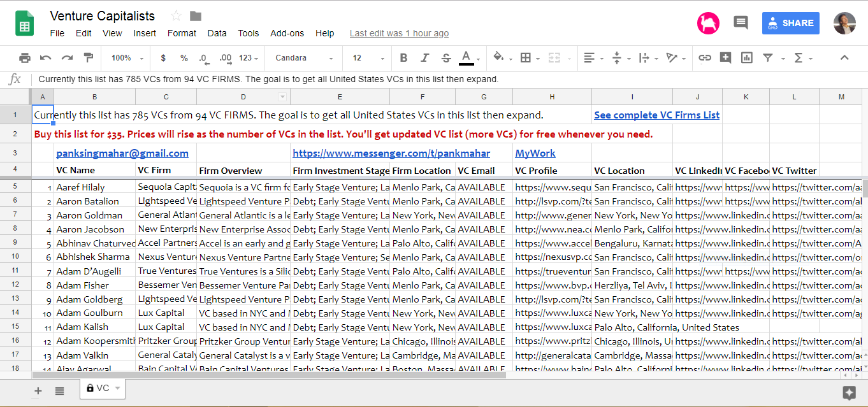Open the comments history icon

point(741,23)
